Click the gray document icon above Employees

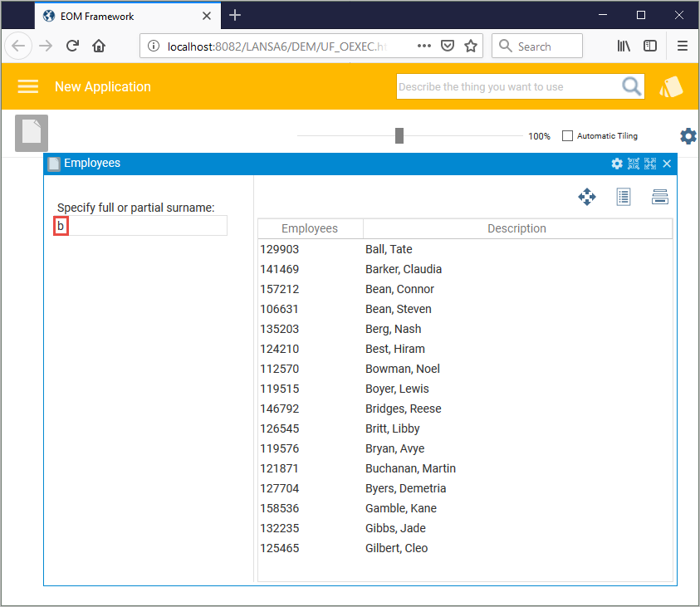(32, 133)
